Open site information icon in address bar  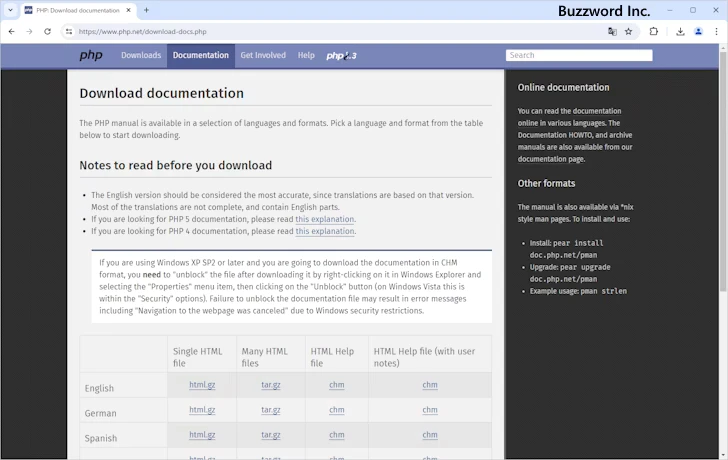coord(69,32)
